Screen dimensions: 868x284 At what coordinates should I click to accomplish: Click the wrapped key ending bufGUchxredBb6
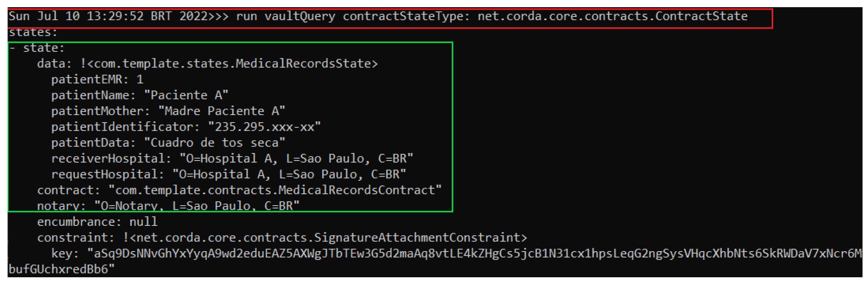pos(61,270)
